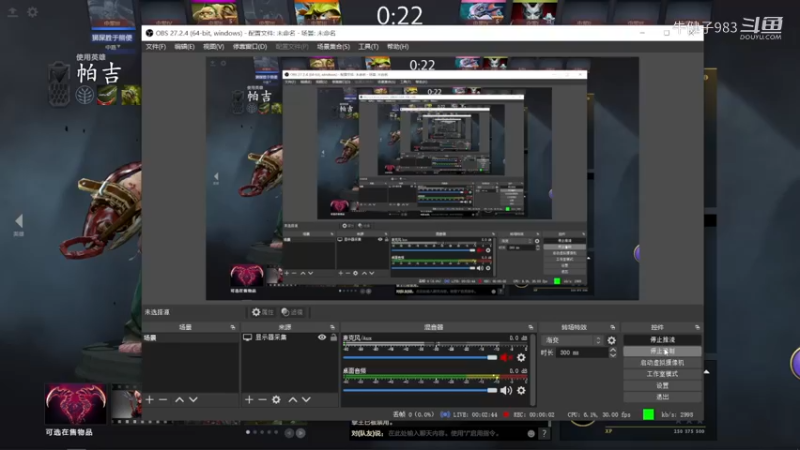Open the 场景集合(S) menu in OBS
Viewport: 800px width, 450px height.
click(333, 46)
